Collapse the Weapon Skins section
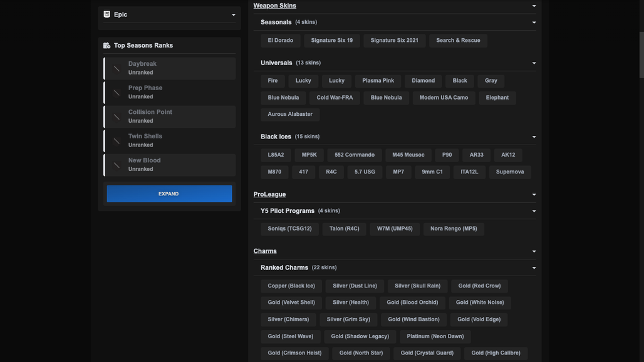The height and width of the screenshot is (362, 644). click(x=534, y=6)
